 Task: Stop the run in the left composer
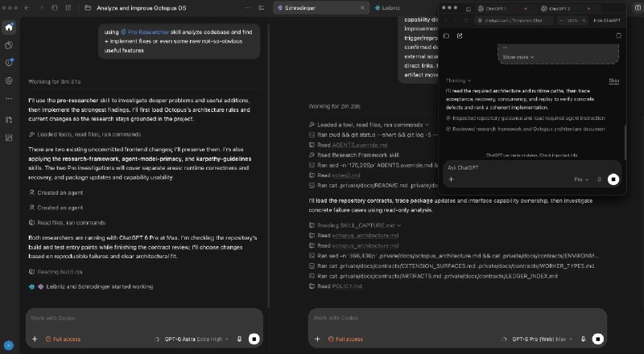pos(254,339)
